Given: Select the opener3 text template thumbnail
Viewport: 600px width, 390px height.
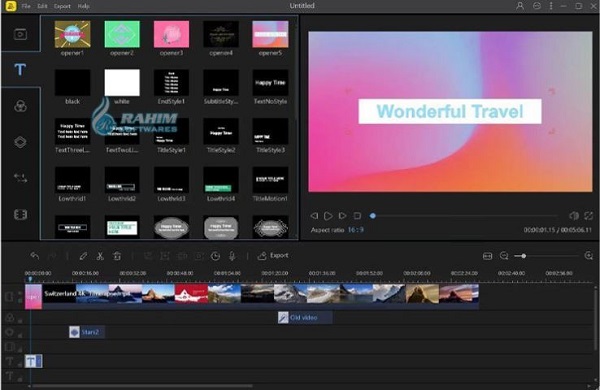Looking at the screenshot, I should 171,34.
